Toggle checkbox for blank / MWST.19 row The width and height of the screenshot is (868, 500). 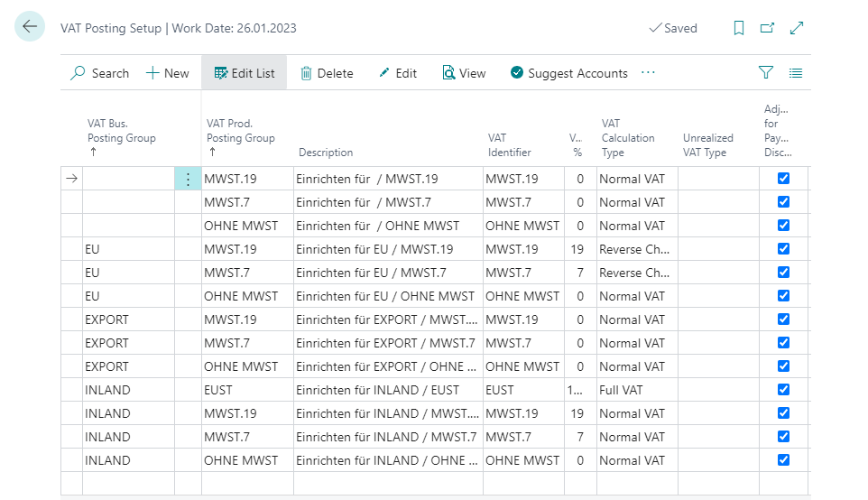(783, 179)
